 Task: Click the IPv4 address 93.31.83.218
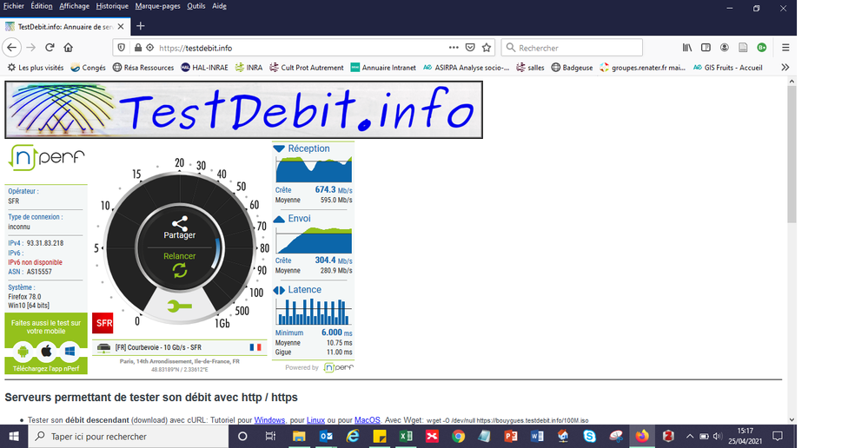tap(45, 243)
